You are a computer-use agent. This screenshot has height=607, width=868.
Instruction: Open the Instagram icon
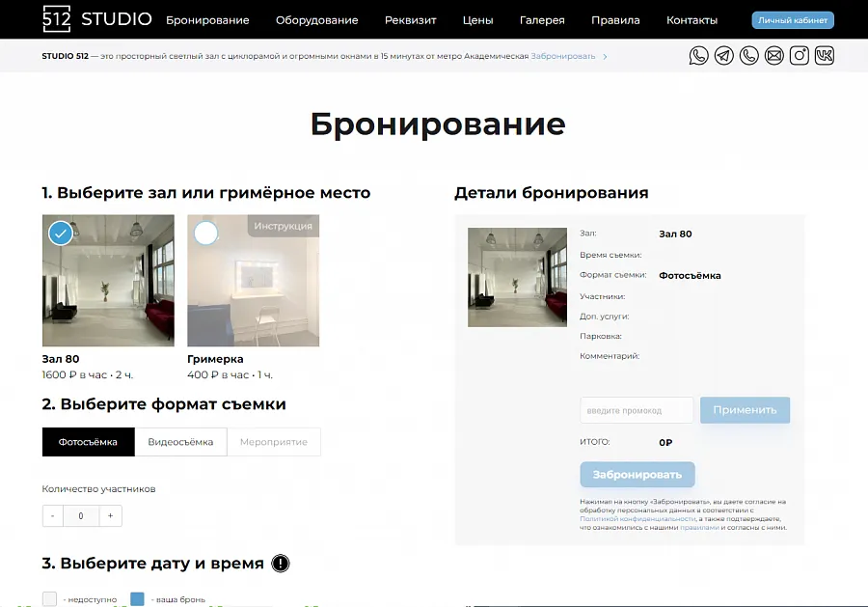pos(800,56)
